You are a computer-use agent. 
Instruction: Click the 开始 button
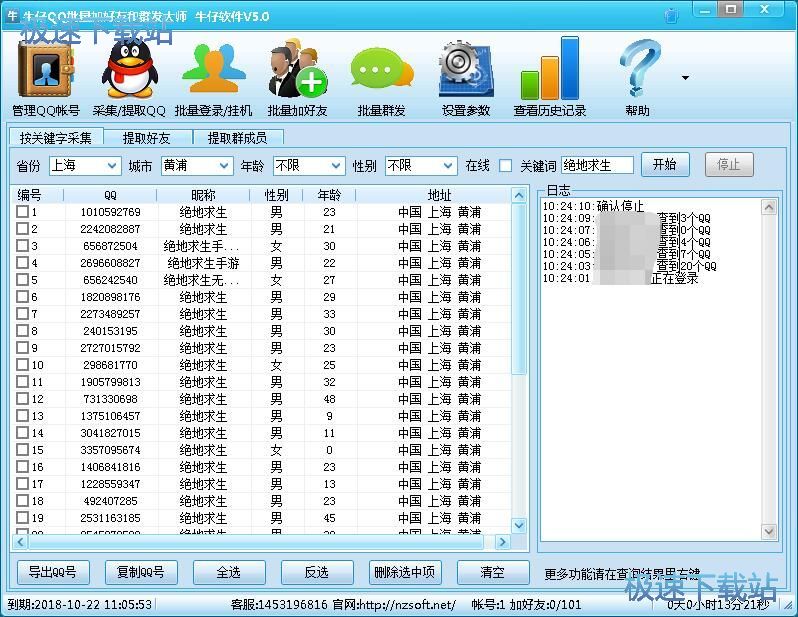coord(665,164)
